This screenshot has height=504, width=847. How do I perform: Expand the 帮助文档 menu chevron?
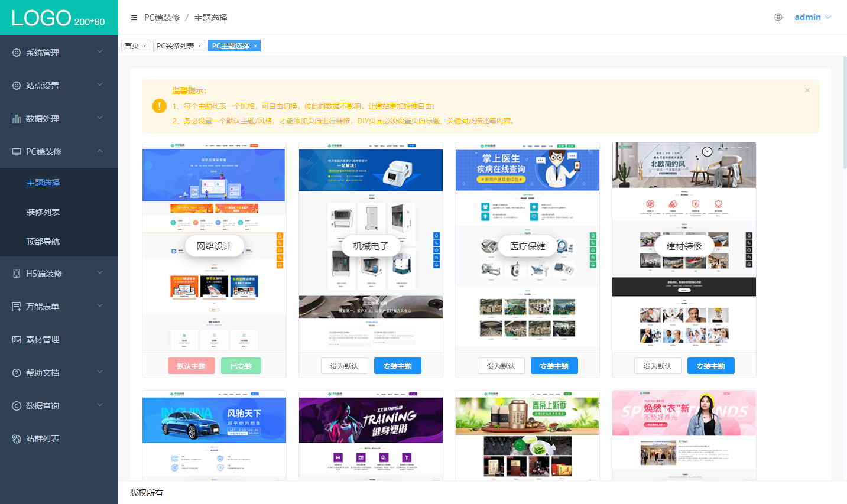click(100, 372)
